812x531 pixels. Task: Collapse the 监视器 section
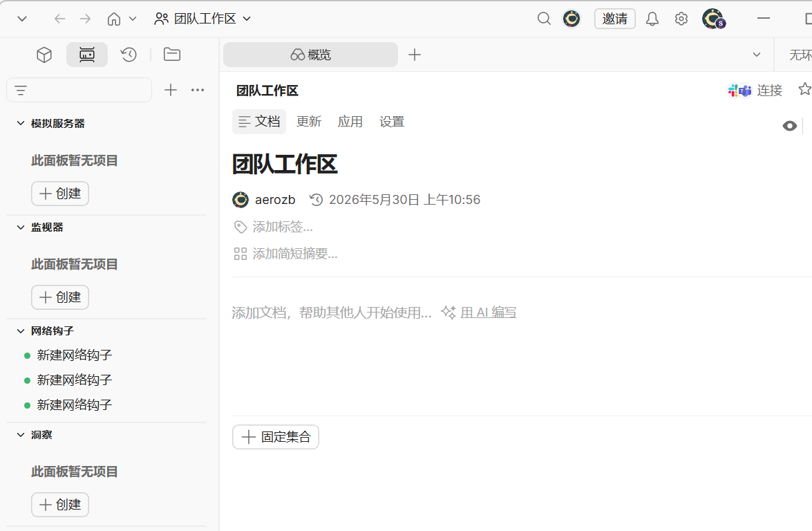[21, 227]
